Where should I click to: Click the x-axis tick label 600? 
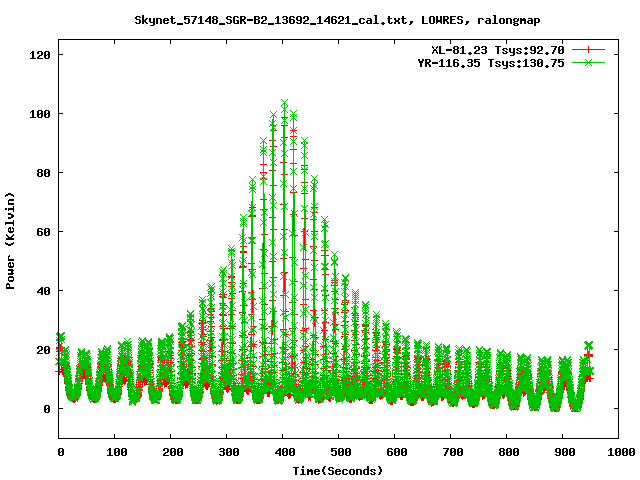tap(396, 452)
